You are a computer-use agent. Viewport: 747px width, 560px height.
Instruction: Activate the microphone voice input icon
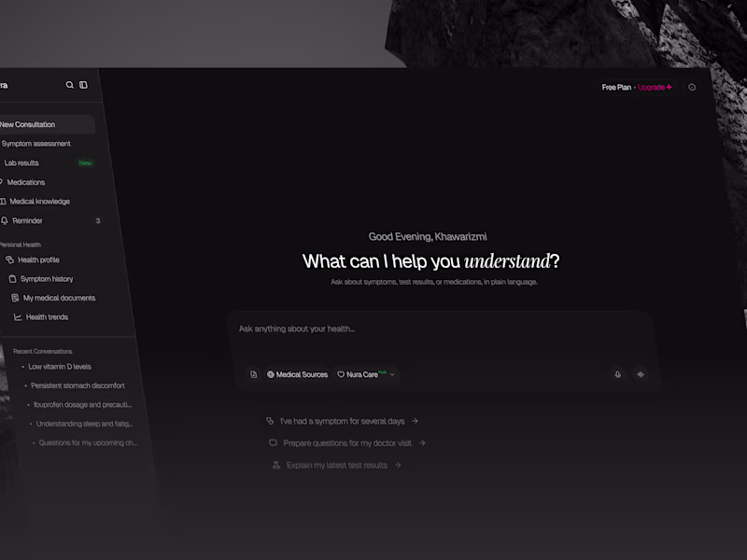tap(617, 374)
